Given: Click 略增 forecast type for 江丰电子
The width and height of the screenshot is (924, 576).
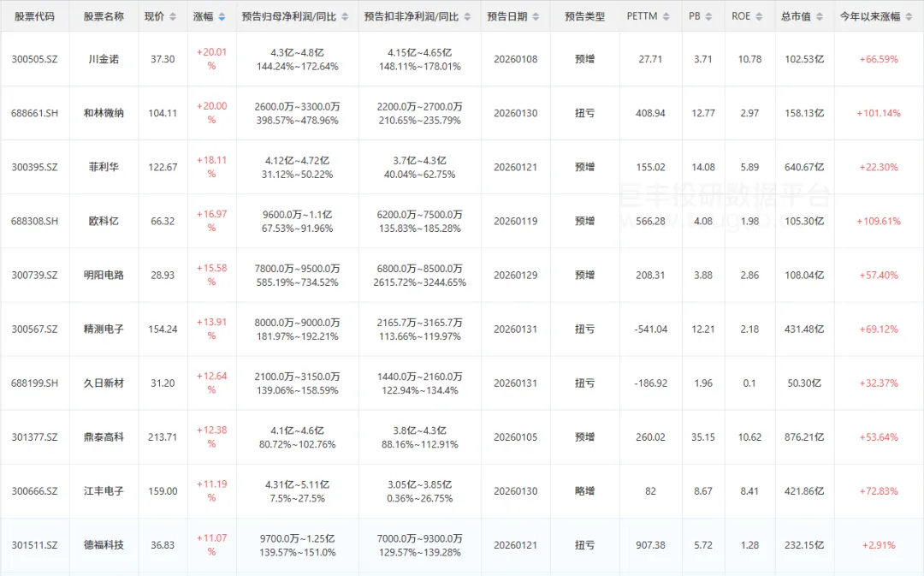Looking at the screenshot, I should click(584, 491).
